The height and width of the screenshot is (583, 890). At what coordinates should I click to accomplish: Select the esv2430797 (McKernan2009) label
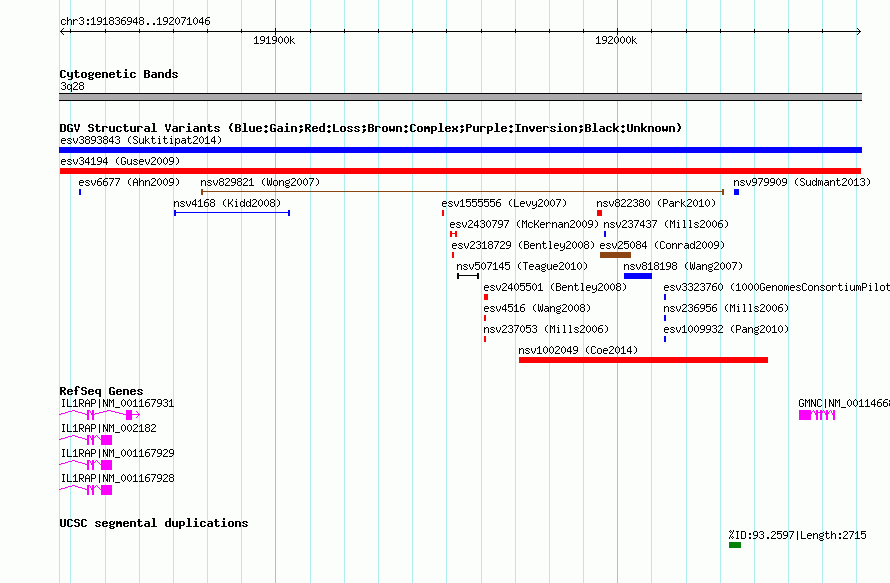524,224
